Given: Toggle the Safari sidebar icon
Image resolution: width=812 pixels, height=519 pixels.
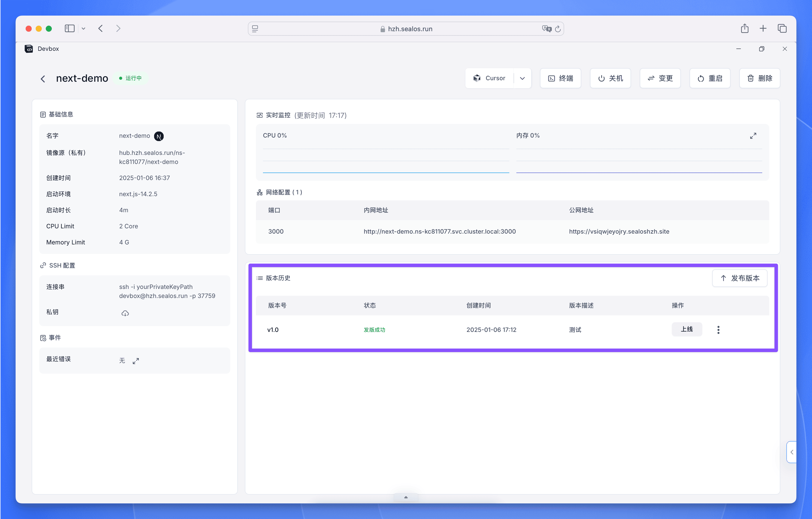Looking at the screenshot, I should 69,28.
